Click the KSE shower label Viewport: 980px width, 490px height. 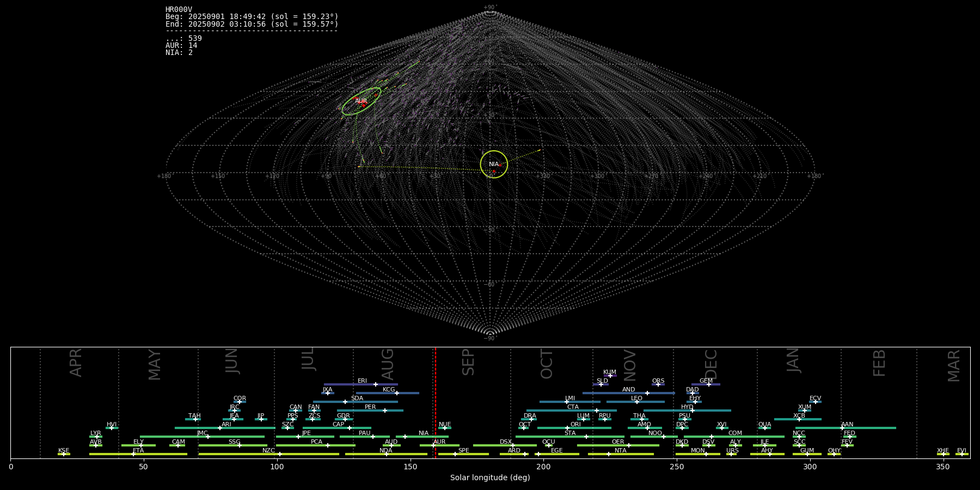pos(64,451)
